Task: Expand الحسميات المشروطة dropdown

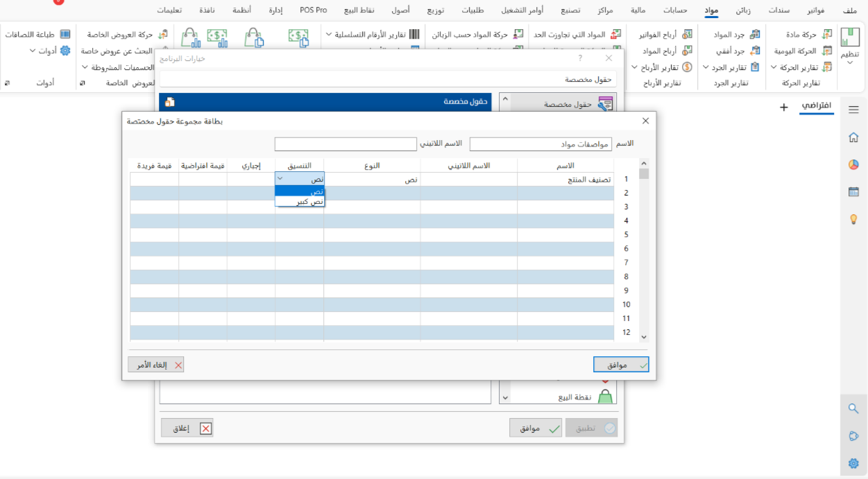Action: pos(85,67)
